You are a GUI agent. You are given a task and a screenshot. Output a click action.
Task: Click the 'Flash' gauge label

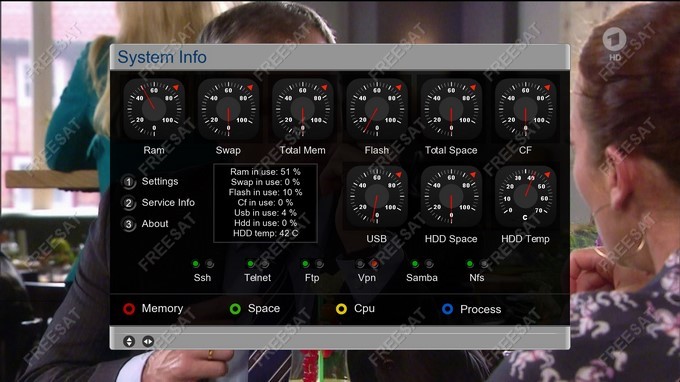(376, 150)
